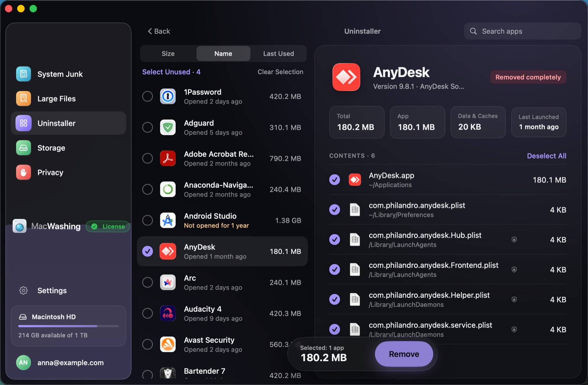Click Clear Selection

(x=280, y=72)
